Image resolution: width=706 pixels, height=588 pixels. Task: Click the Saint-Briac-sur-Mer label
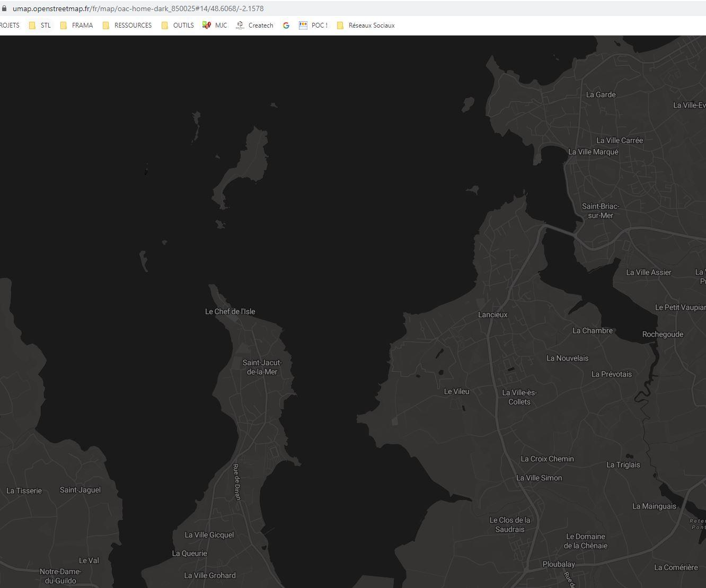tap(599, 210)
